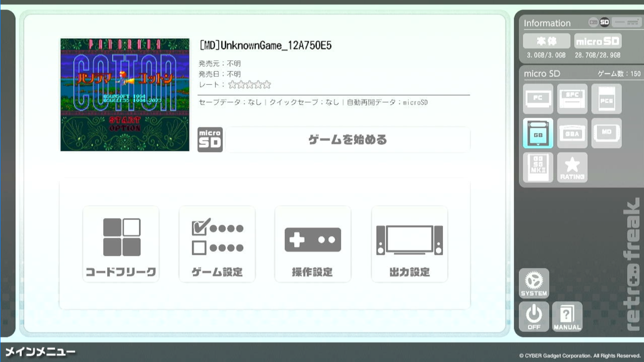
Task: Start the game with ゲームを始める
Action: tap(347, 140)
